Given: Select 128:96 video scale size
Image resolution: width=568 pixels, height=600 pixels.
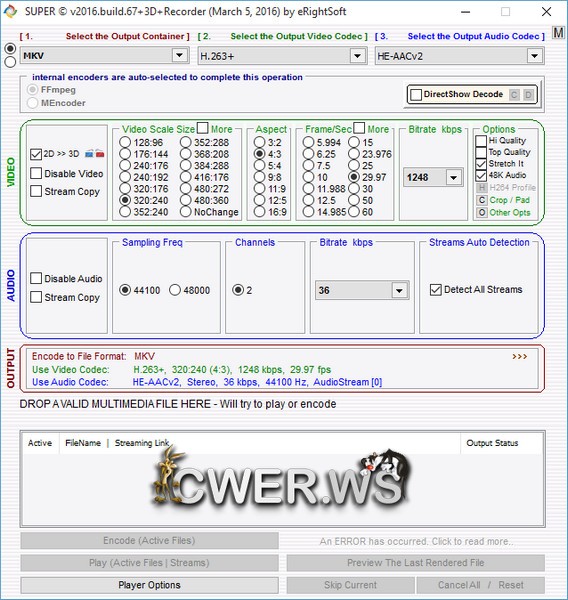Looking at the screenshot, I should tap(125, 142).
